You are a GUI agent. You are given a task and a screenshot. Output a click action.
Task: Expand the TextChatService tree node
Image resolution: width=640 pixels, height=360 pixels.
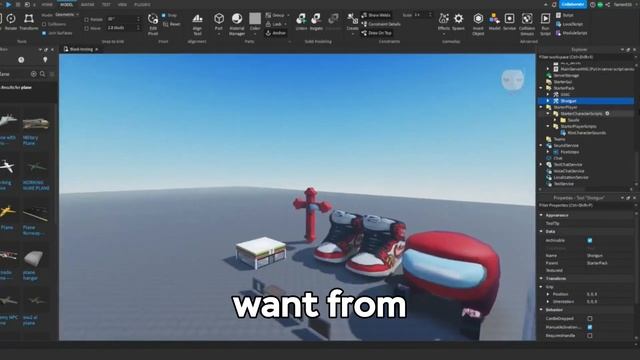541,164
